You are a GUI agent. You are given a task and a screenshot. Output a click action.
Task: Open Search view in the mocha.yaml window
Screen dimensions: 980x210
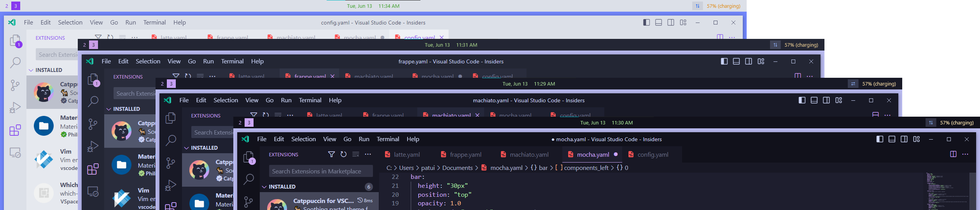pos(248,179)
